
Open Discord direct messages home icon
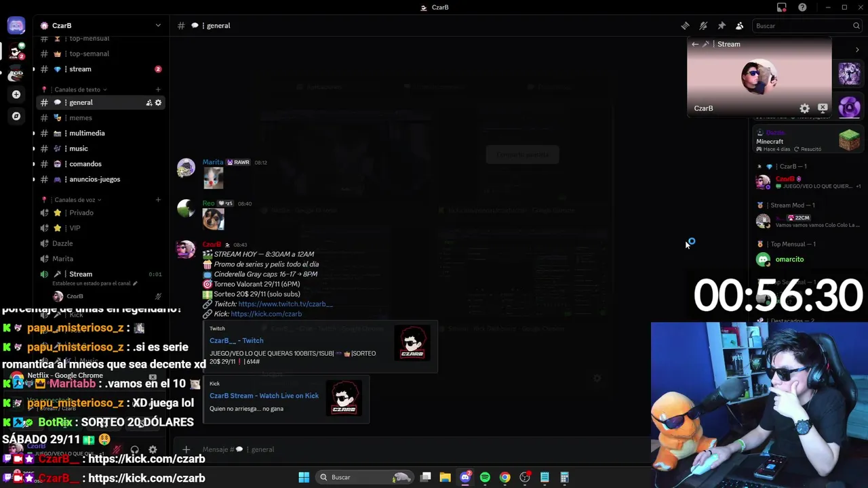pos(16,26)
